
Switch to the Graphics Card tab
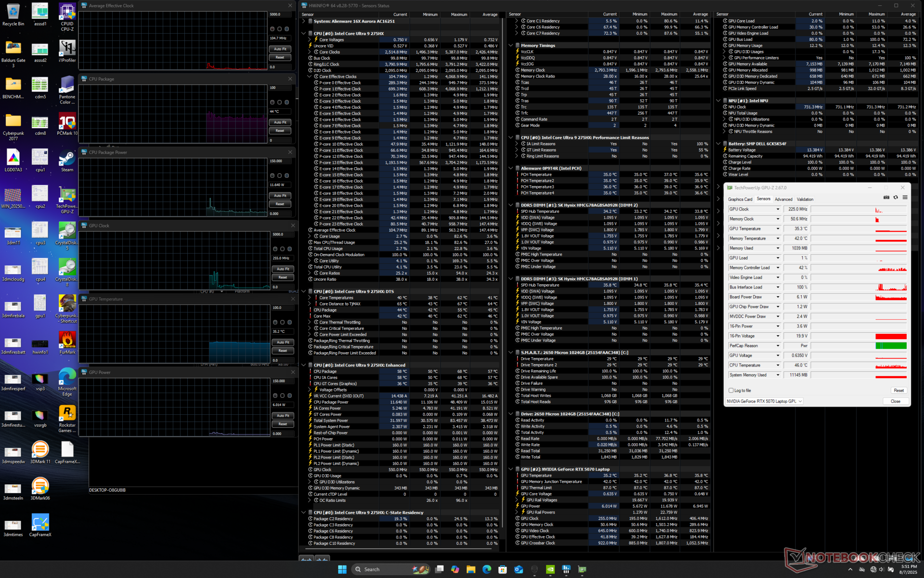[740, 199]
